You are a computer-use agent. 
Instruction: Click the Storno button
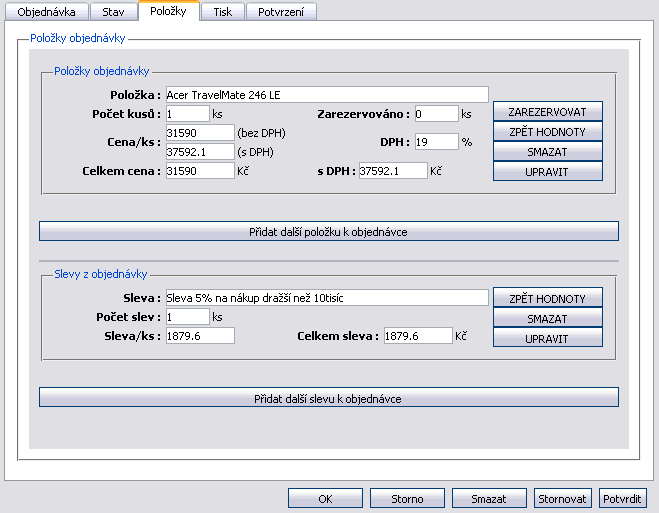pyautogui.click(x=407, y=499)
